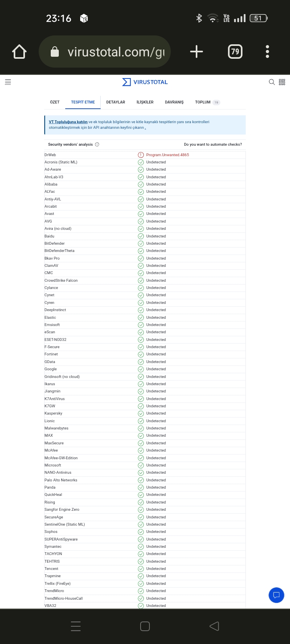Open the apps grid icon
290x644 pixels.
point(282,82)
